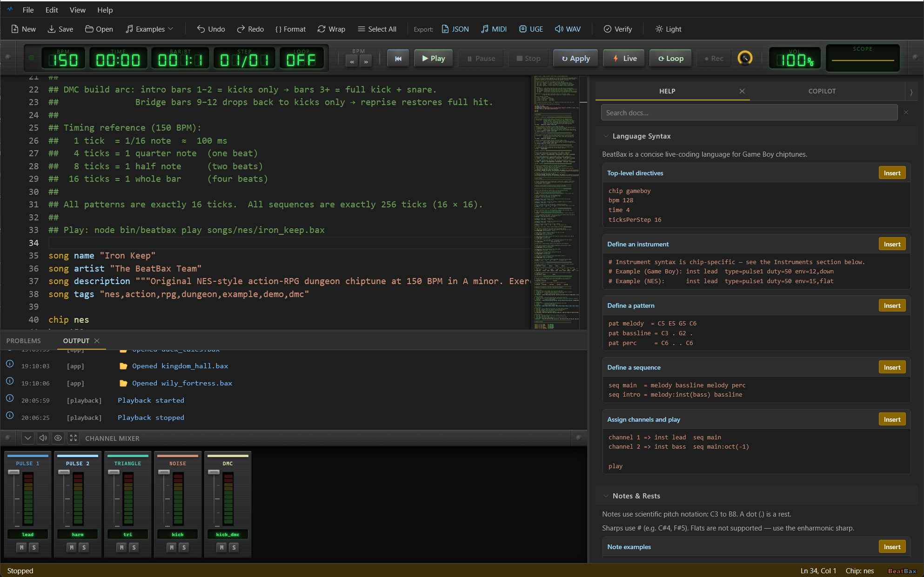Start playback with Play button
The height and width of the screenshot is (577, 924).
[433, 59]
